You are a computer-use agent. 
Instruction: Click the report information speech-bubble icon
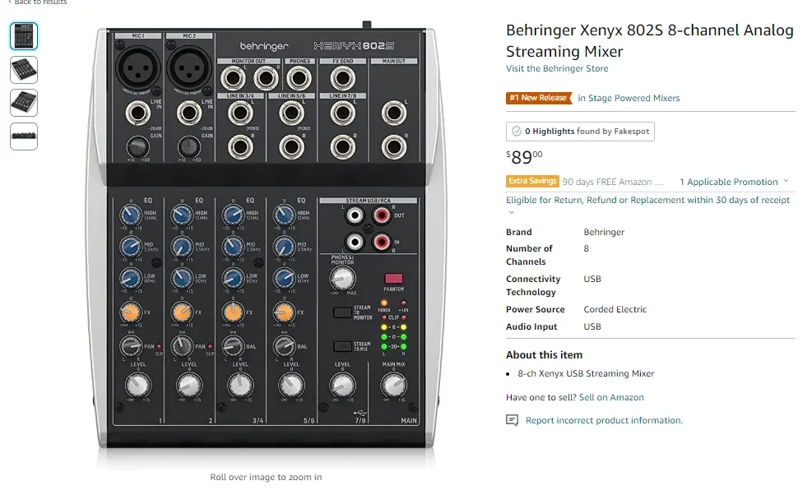pyautogui.click(x=513, y=420)
